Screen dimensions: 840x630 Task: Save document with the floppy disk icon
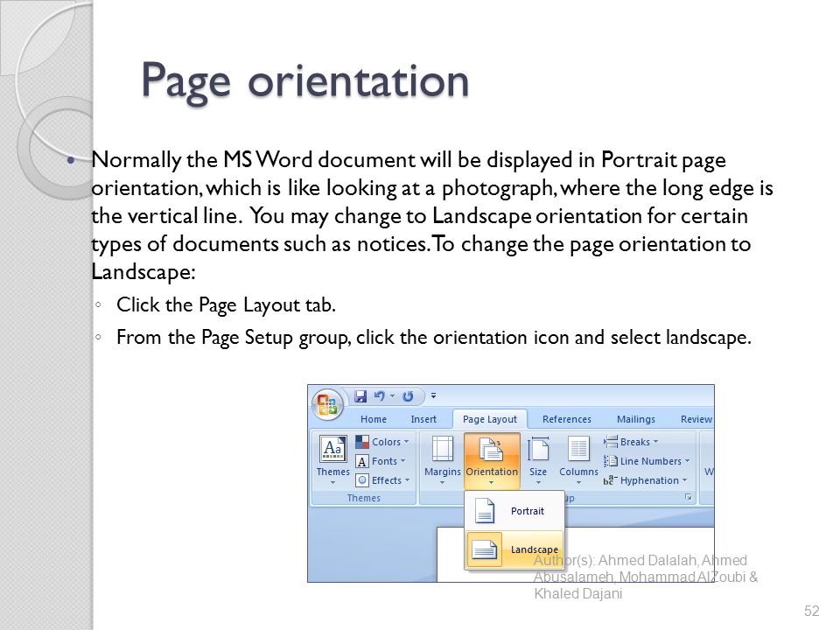360,395
